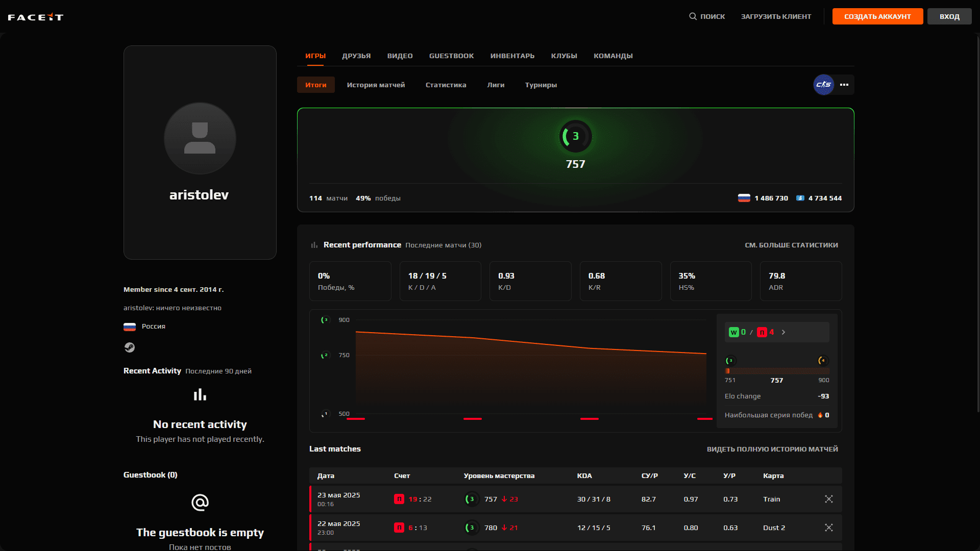Open the Steam profile icon
This screenshot has height=551, width=980.
point(130,347)
